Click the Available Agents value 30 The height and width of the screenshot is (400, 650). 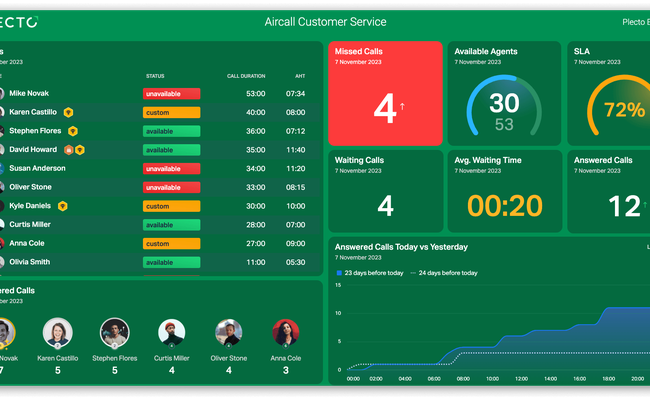point(504,103)
